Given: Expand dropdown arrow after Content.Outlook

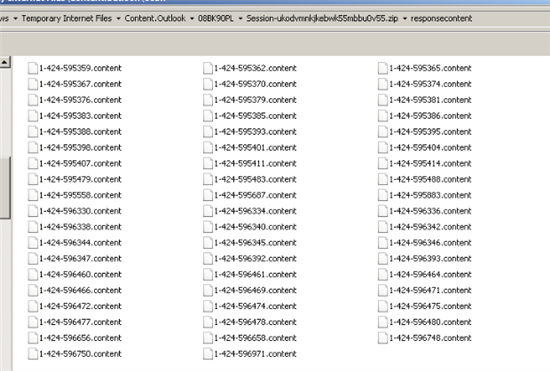Looking at the screenshot, I should tap(192, 19).
